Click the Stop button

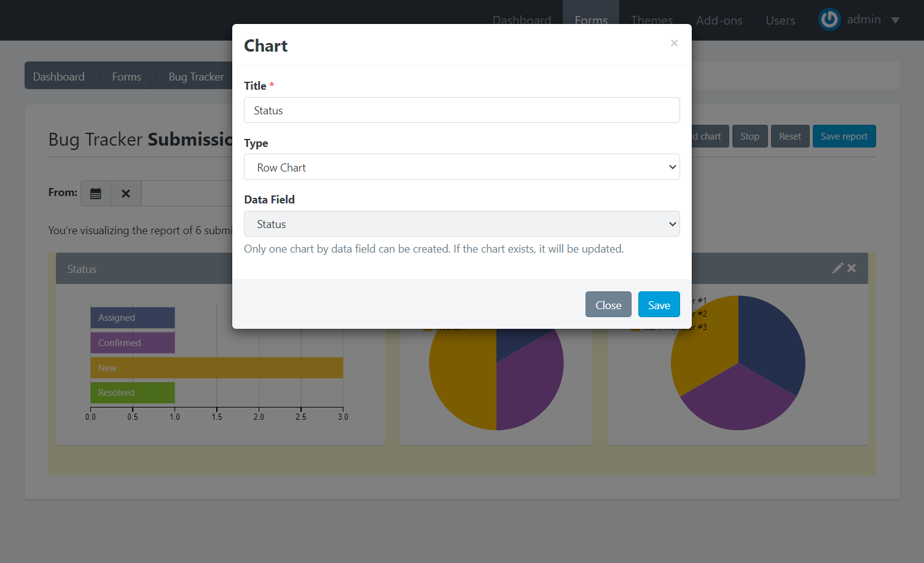coord(750,136)
